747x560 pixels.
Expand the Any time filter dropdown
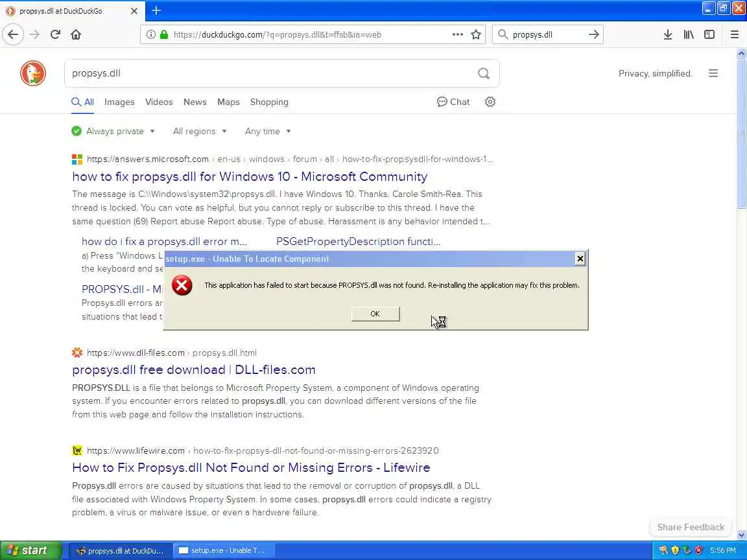point(268,131)
